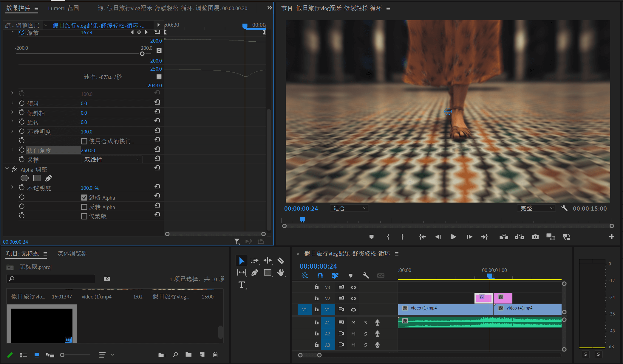Expand 倾斜 property
Image resolution: width=623 pixels, height=364 pixels.
(x=12, y=103)
